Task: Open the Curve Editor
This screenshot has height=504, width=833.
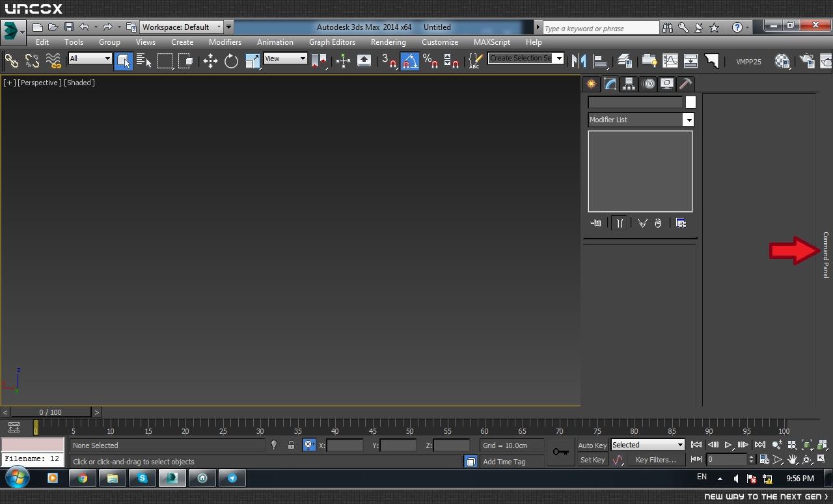Action: coord(670,61)
